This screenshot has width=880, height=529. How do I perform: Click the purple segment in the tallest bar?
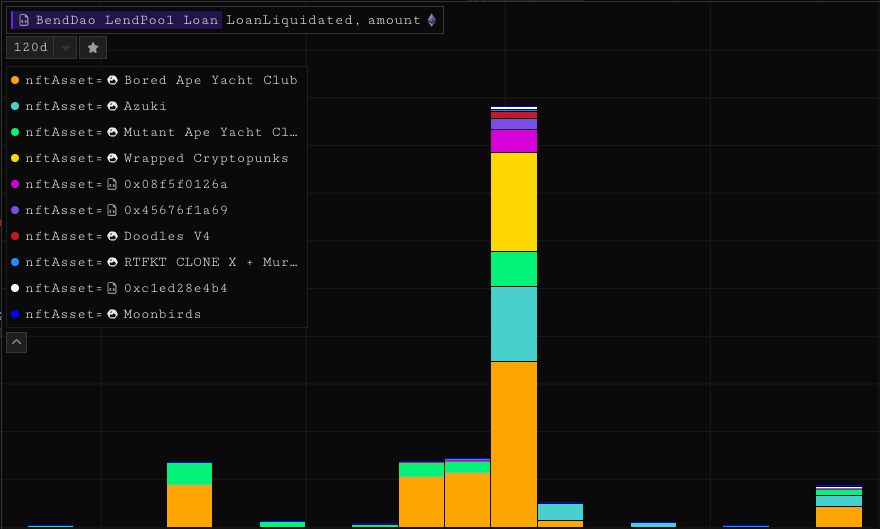click(x=514, y=124)
